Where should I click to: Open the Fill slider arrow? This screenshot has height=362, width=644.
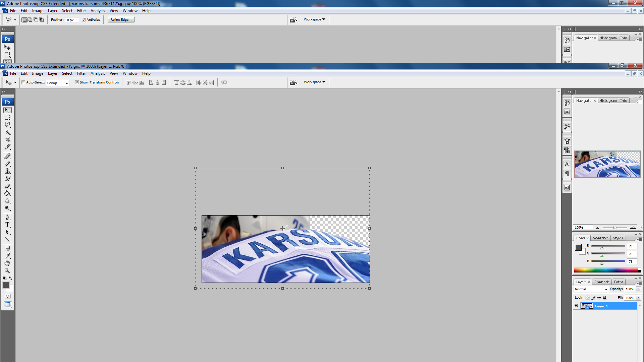pos(638,298)
